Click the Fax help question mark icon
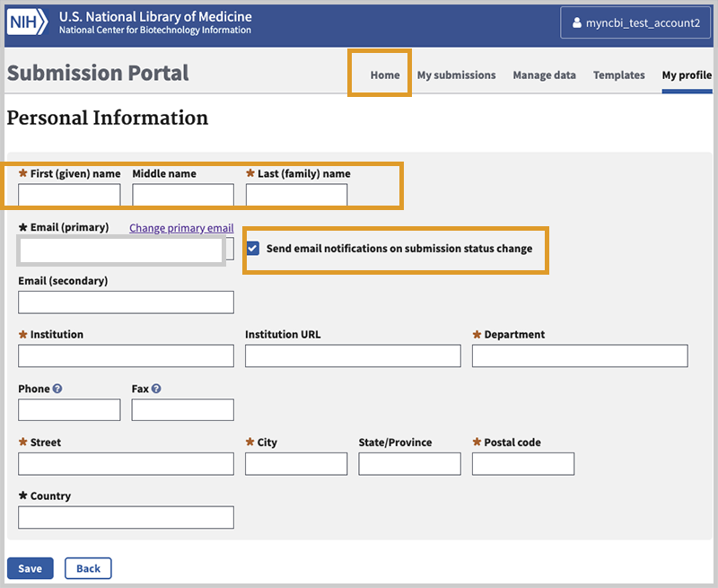Screen dimensions: 718x588 pos(156,389)
